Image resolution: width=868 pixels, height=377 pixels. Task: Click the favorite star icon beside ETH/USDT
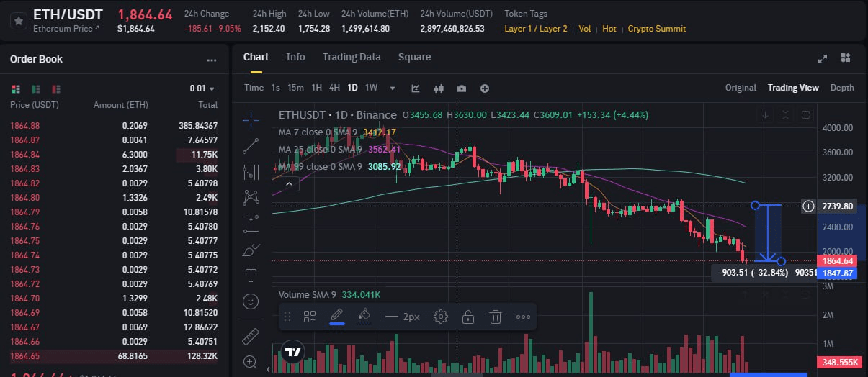[19, 21]
